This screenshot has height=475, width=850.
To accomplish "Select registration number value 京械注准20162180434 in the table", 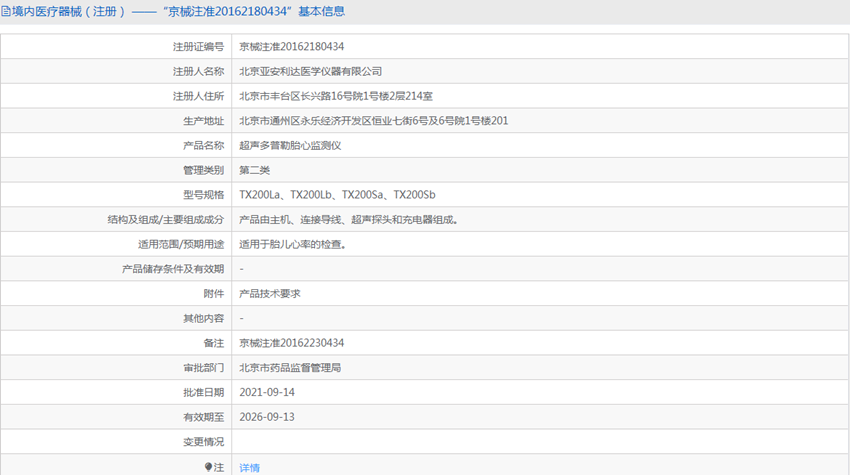I will click(x=292, y=47).
